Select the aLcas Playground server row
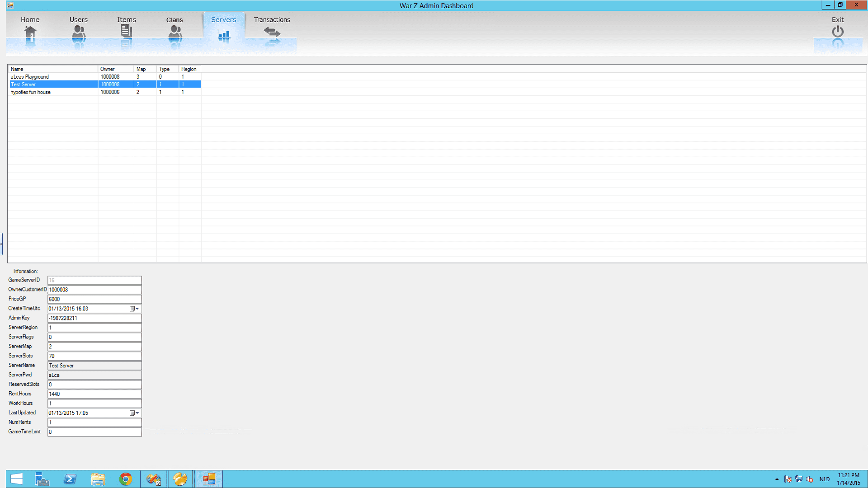The height and width of the screenshot is (488, 868). tap(105, 77)
